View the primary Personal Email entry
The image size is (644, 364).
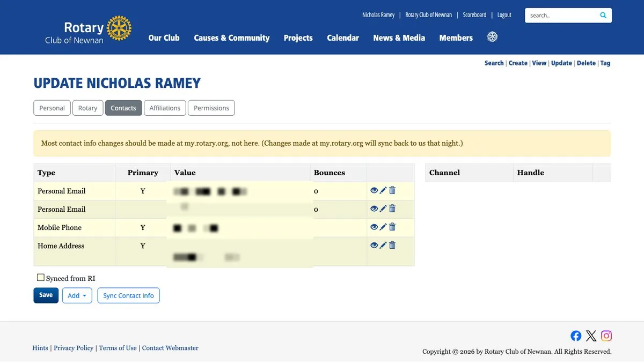click(x=374, y=190)
